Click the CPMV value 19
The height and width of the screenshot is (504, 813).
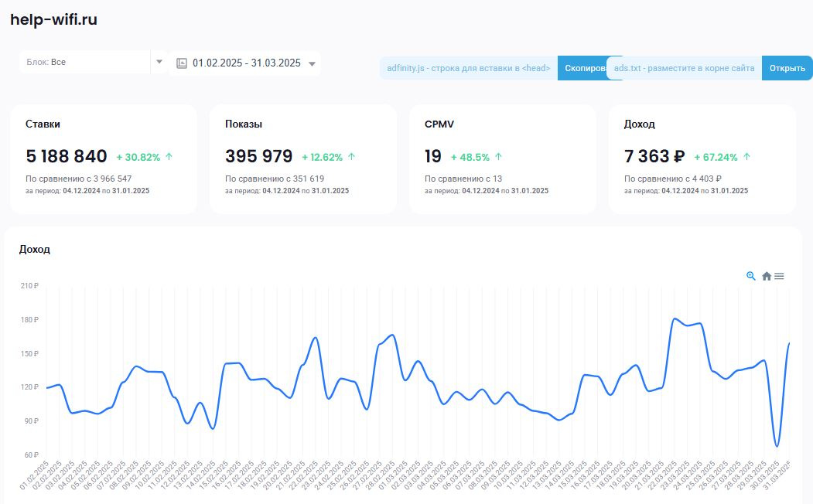(x=433, y=156)
